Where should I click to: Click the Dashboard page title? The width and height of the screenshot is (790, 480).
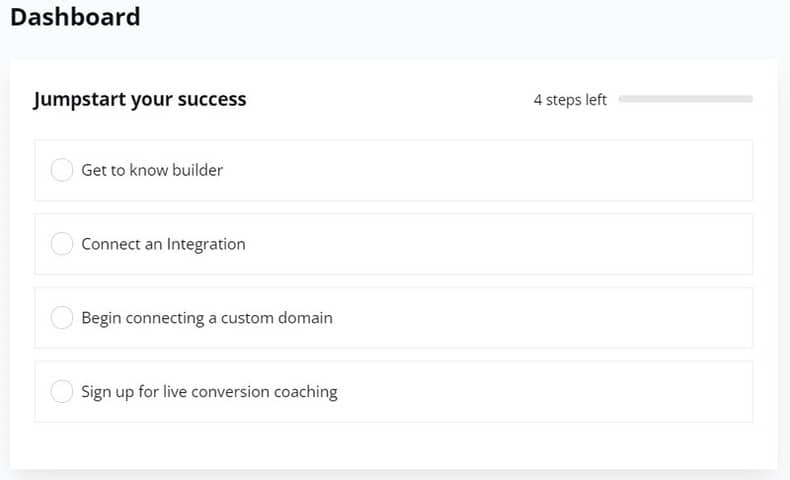coord(75,17)
